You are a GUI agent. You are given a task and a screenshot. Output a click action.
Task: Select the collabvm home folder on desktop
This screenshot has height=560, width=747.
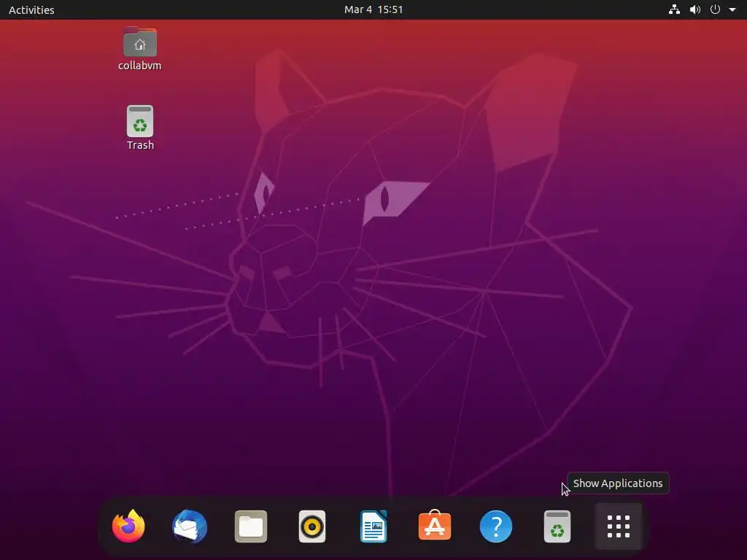point(139,49)
